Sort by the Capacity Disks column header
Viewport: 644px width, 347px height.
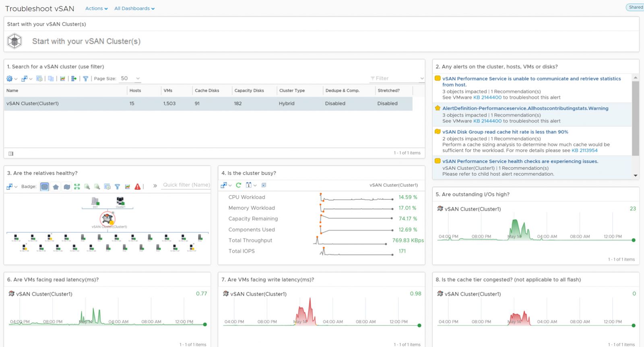click(249, 91)
